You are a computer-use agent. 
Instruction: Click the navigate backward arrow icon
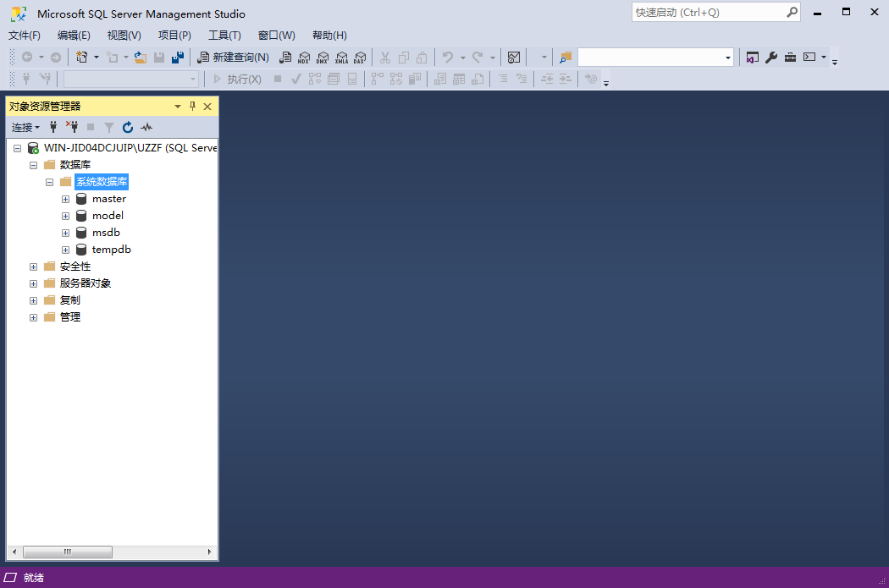(26, 58)
